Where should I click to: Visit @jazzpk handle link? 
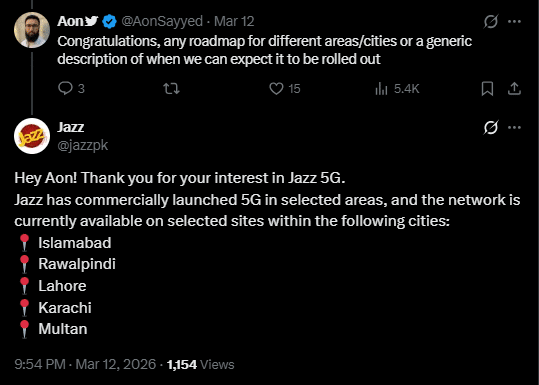pyautogui.click(x=82, y=145)
